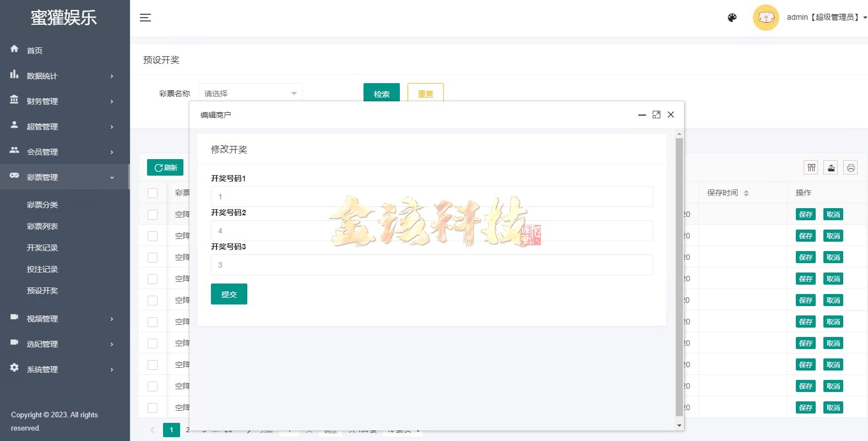Expand the 视频管理 sidebar chevron
Image resolution: width=868 pixels, height=441 pixels.
pyautogui.click(x=112, y=319)
